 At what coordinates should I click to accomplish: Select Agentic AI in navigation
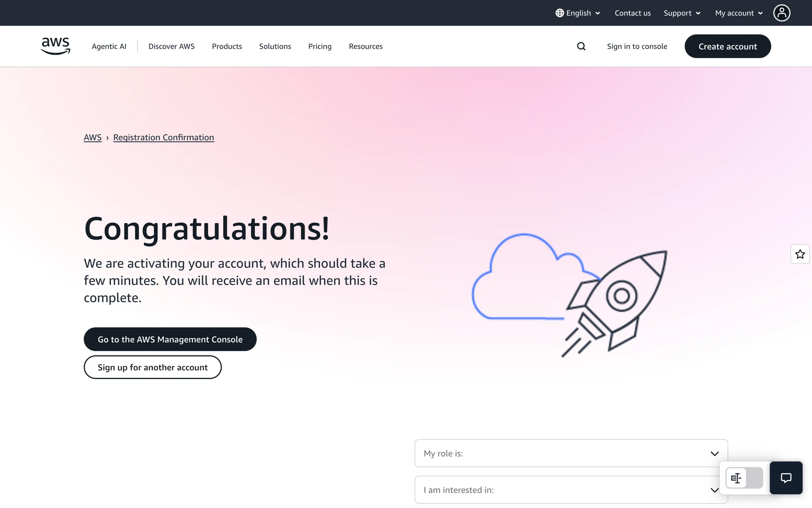109,46
